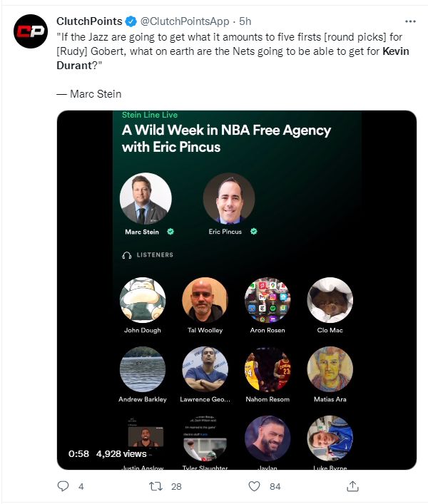This screenshot has width=428, height=504.
Task: Click the share tweet icon
Action: click(x=352, y=486)
